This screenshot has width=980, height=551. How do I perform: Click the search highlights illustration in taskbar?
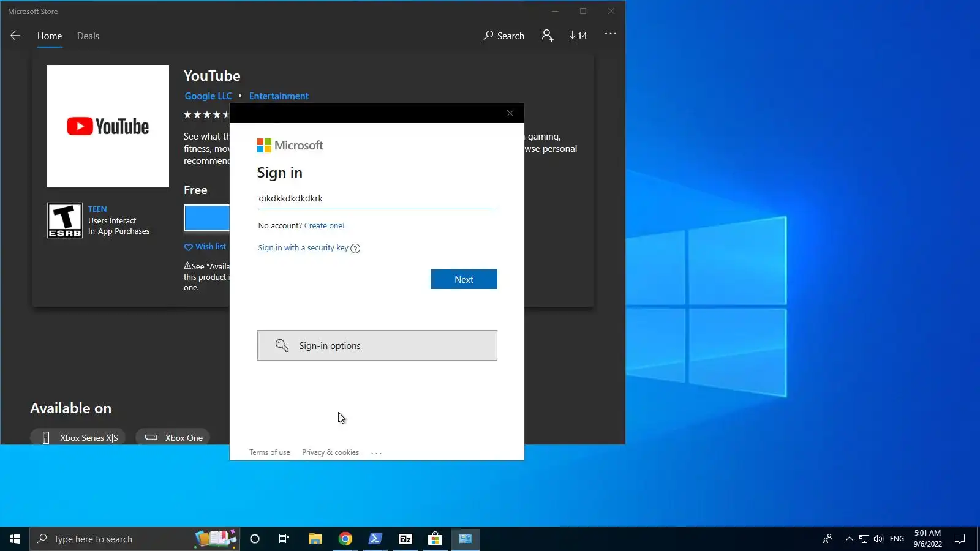point(216,538)
